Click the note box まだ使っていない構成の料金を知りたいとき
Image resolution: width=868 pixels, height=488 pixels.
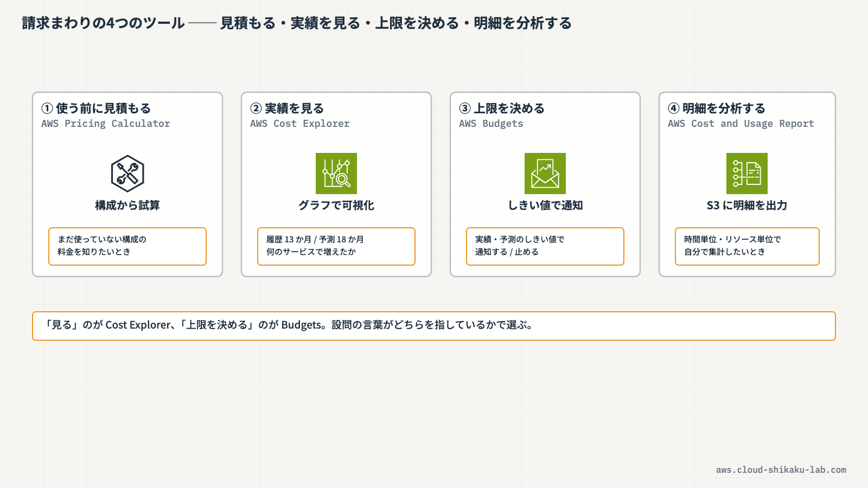pos(127,246)
